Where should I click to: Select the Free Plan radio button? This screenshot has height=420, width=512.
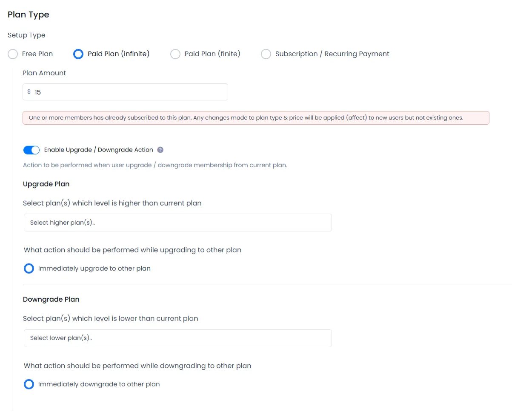tap(13, 54)
